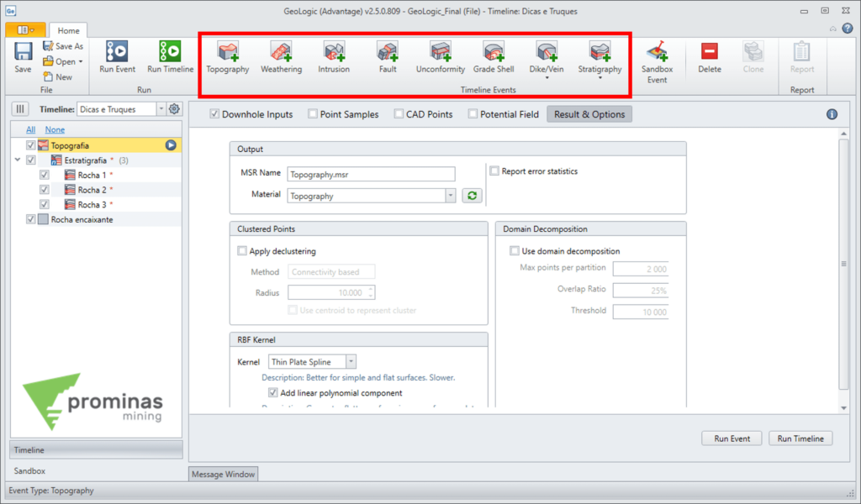The width and height of the screenshot is (861, 504).
Task: Switch to the Timeline panel
Action: click(96, 449)
